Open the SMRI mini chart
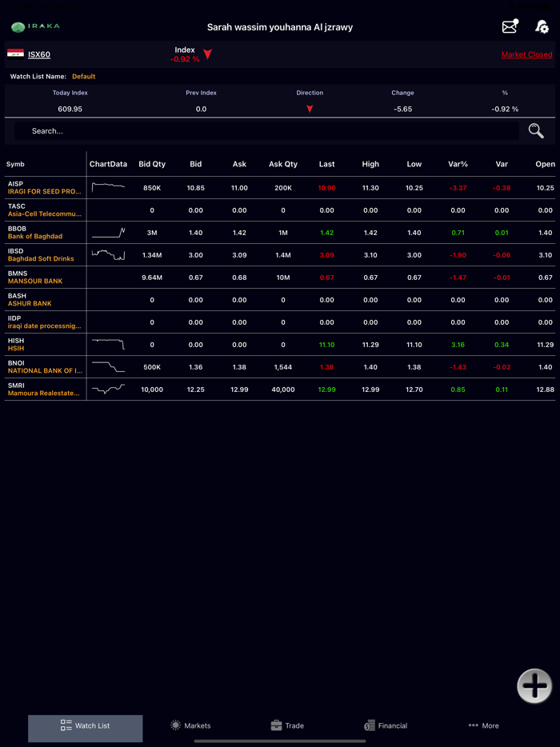 108,389
